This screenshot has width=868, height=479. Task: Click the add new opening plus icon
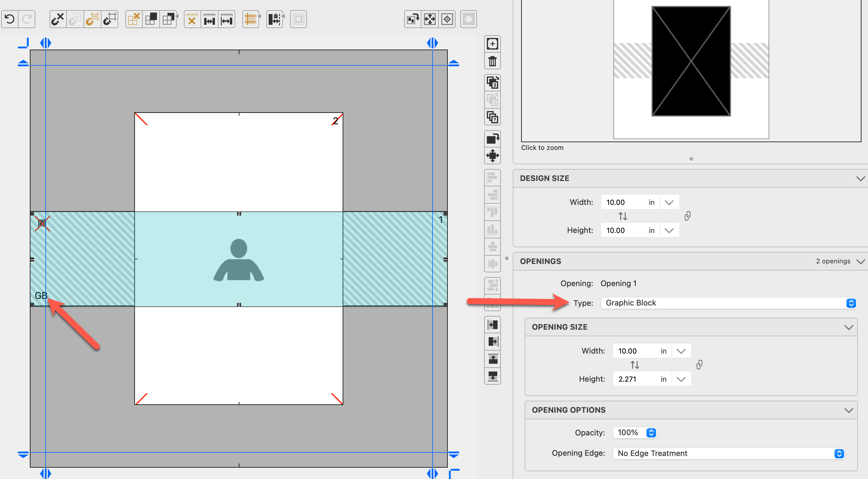pos(492,44)
